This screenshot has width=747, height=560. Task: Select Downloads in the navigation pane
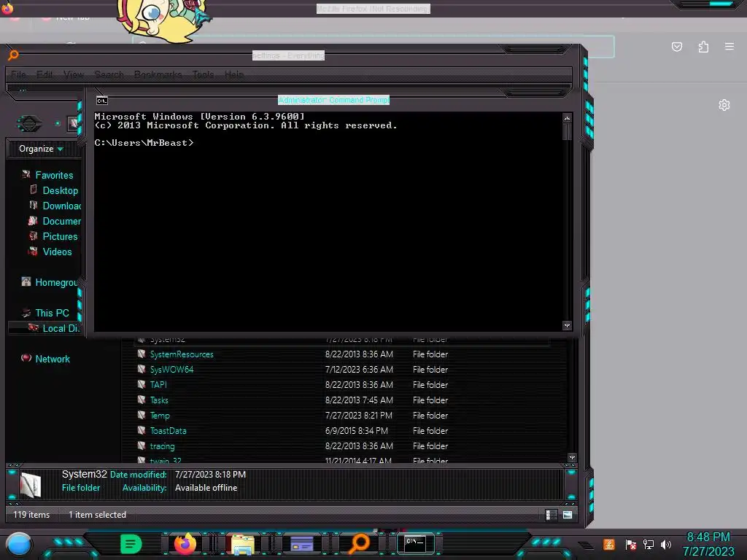coord(61,206)
